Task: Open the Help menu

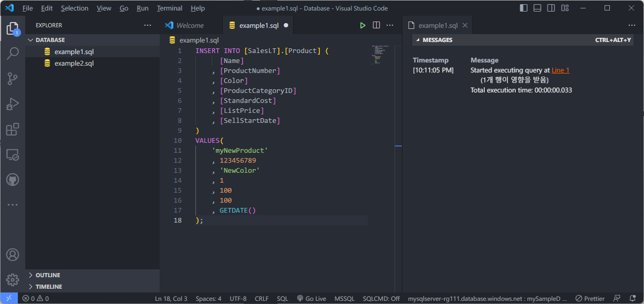Action: click(x=198, y=8)
